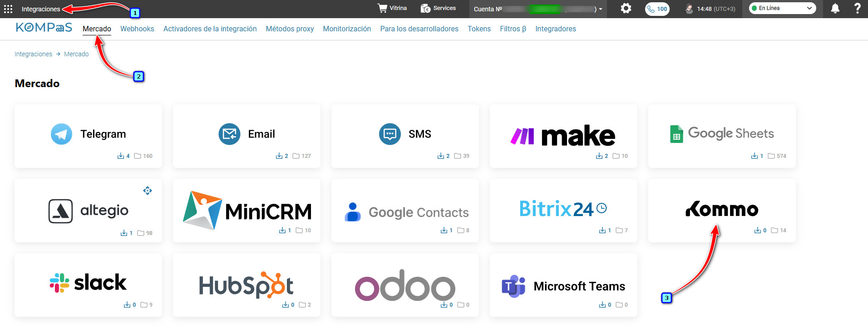The image size is (868, 329).
Task: Click the Google Sheets green file icon
Action: 676,134
